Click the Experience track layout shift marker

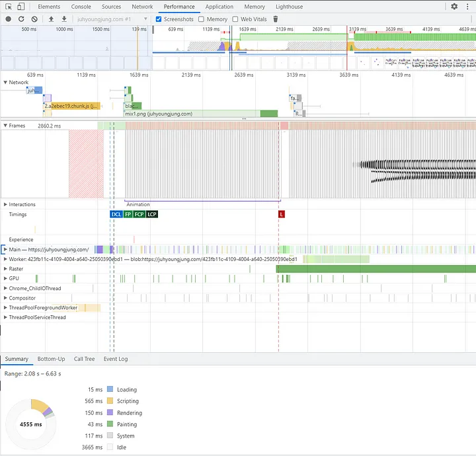click(x=134, y=239)
